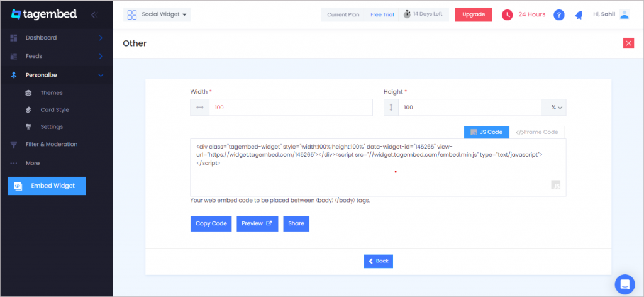Click the Width input field

point(291,108)
